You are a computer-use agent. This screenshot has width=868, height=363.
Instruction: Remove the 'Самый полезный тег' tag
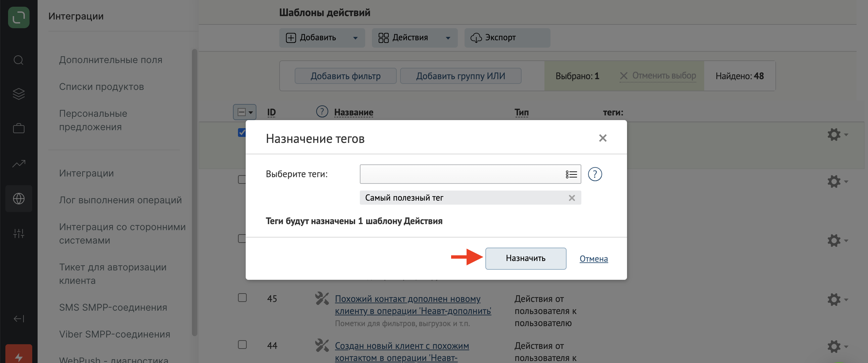(572, 198)
